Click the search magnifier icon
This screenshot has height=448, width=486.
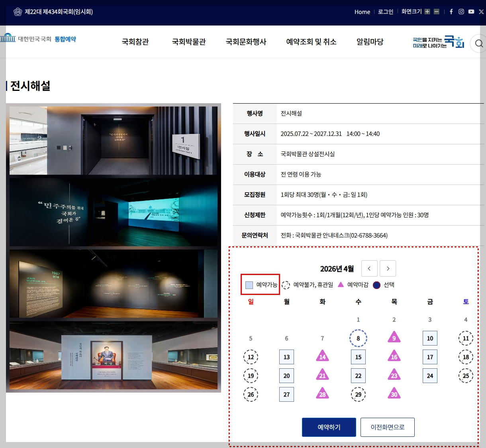[479, 43]
